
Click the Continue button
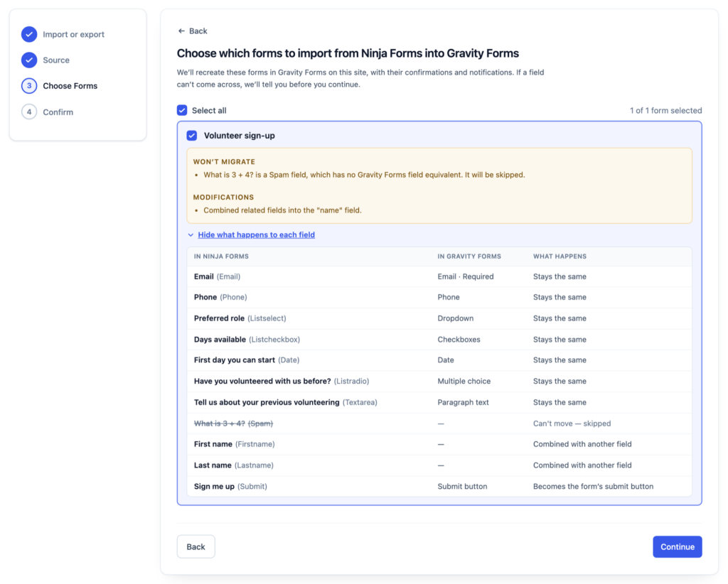click(678, 547)
